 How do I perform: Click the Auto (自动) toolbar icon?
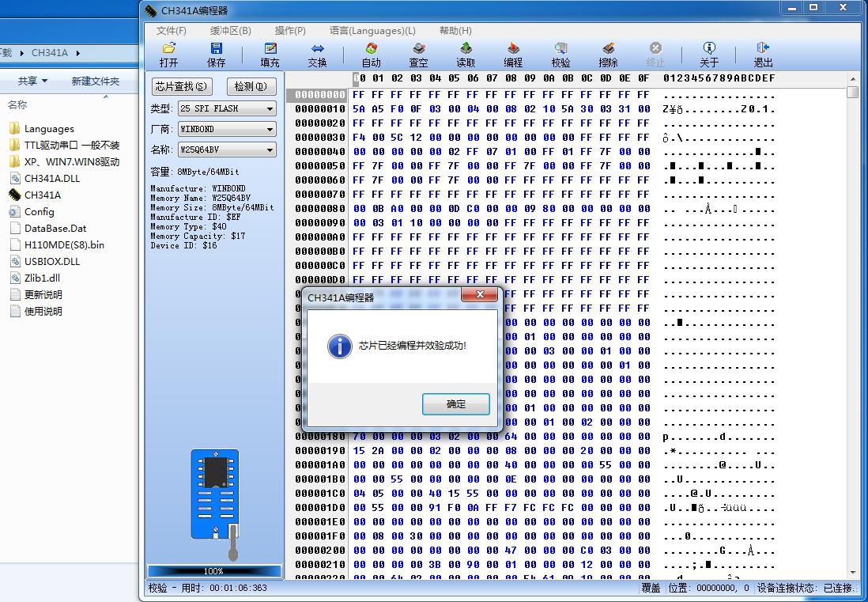(371, 49)
